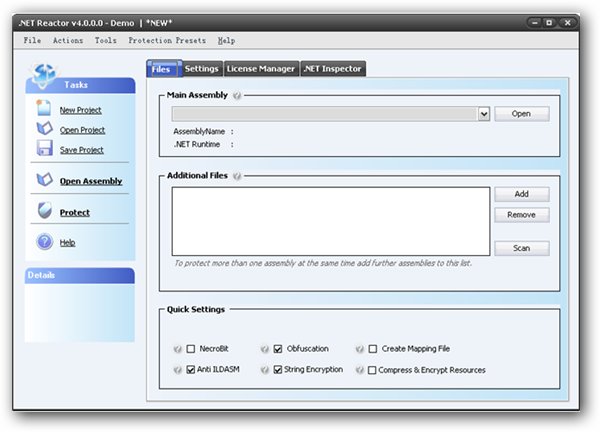Open the Tools menu
Screen dimensions: 600x432
(x=106, y=40)
